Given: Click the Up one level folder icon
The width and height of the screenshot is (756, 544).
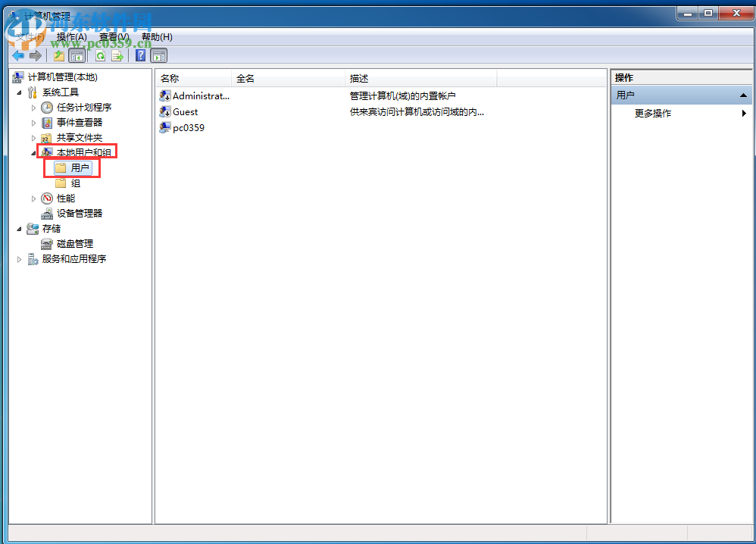Looking at the screenshot, I should click(x=59, y=56).
